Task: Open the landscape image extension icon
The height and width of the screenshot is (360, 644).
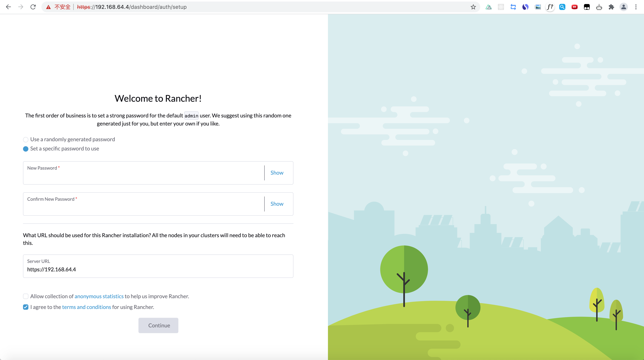Action: tap(538, 7)
